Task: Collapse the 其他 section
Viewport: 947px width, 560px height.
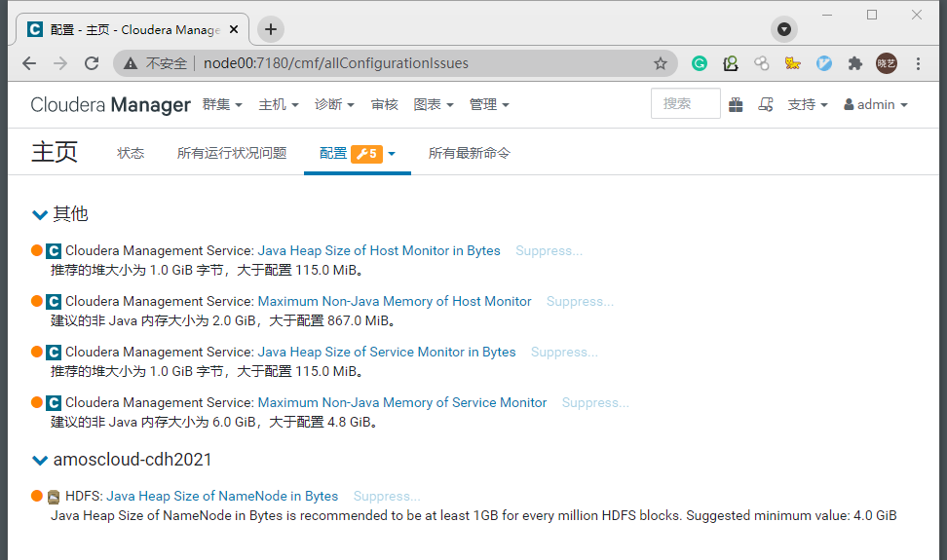Action: coord(40,215)
